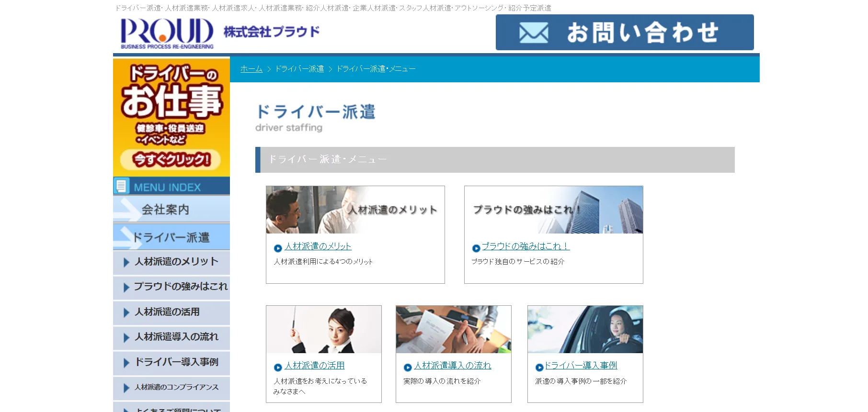868x412 pixels.
Task: Select 人材派遣の活用 sidebar menu item
Action: pyautogui.click(x=171, y=312)
